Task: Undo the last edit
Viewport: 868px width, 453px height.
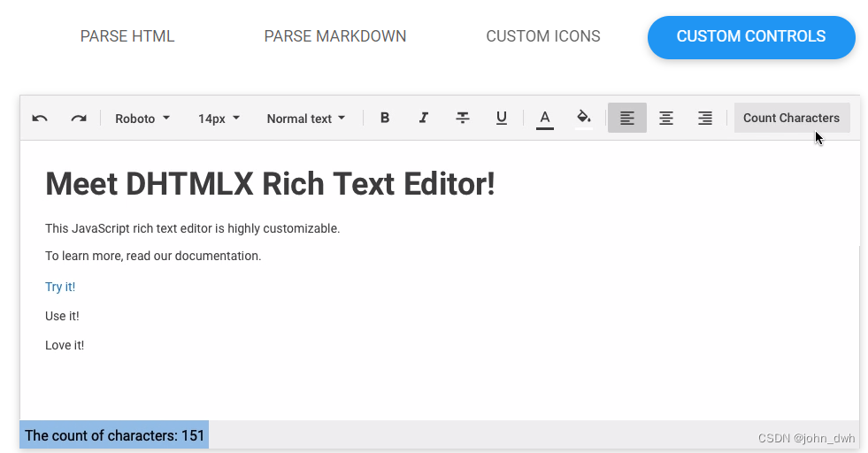Action: click(x=39, y=118)
